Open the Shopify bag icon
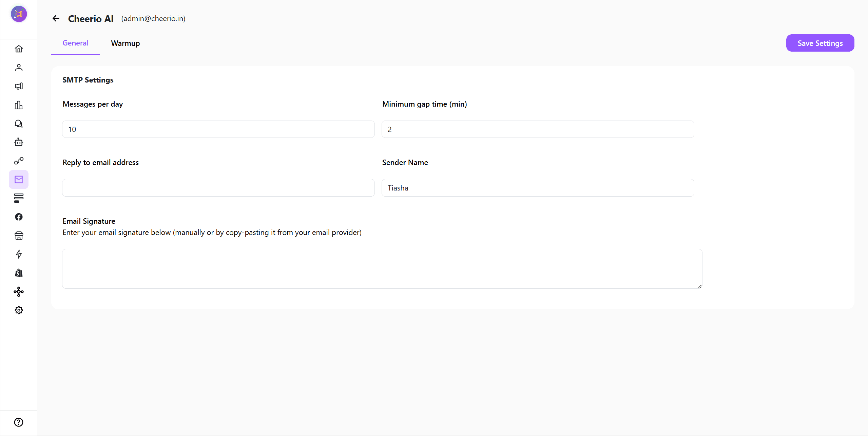The image size is (868, 436). coord(19,273)
